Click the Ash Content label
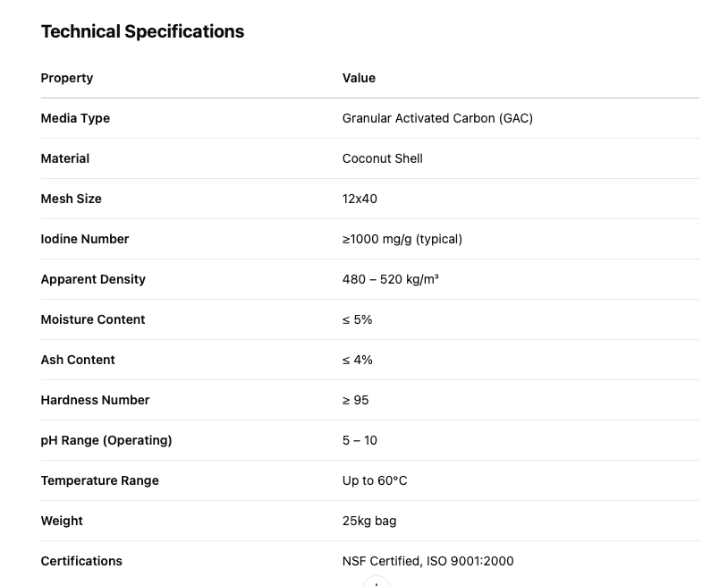 [x=78, y=360]
